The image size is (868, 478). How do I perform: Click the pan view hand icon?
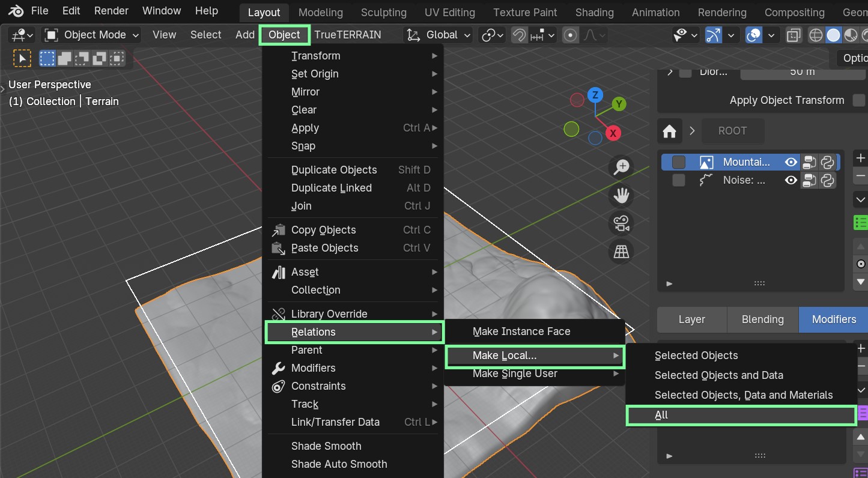tap(621, 195)
